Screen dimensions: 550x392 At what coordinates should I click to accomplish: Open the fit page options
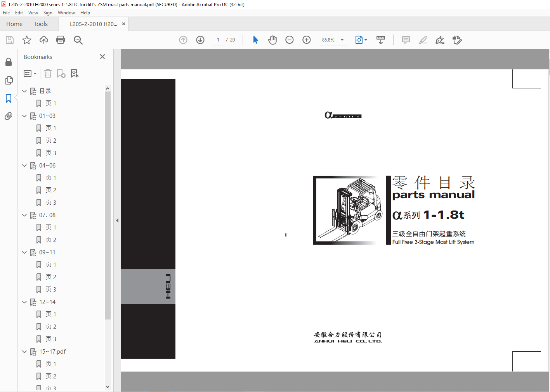coord(361,40)
